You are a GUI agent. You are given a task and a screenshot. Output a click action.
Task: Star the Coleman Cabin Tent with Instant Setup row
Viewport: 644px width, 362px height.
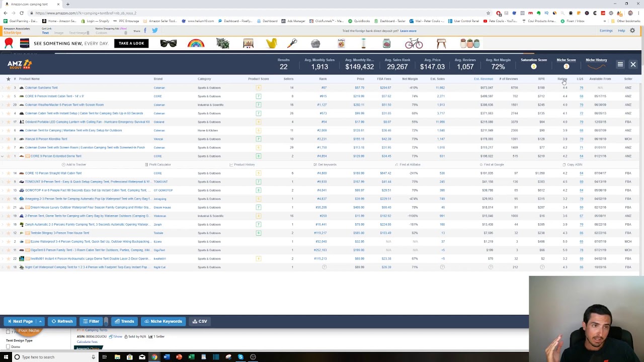coord(8,113)
